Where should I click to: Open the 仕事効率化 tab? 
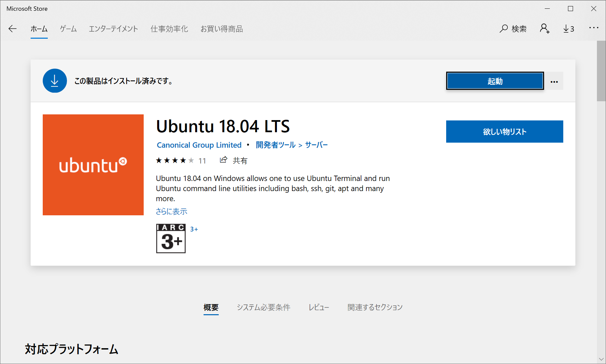pyautogui.click(x=169, y=29)
